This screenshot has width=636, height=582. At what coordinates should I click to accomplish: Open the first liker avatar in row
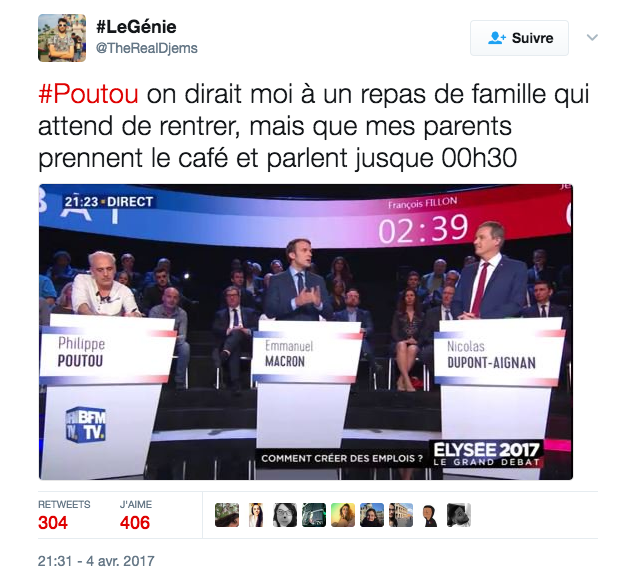[227, 515]
